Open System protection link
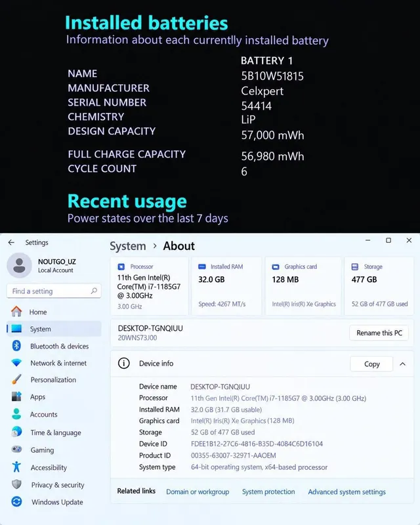 (x=268, y=492)
